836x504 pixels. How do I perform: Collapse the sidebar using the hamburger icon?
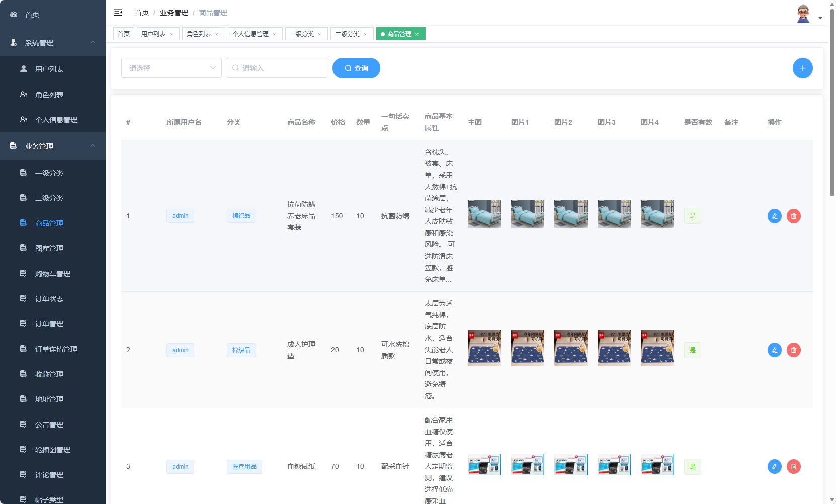click(118, 12)
